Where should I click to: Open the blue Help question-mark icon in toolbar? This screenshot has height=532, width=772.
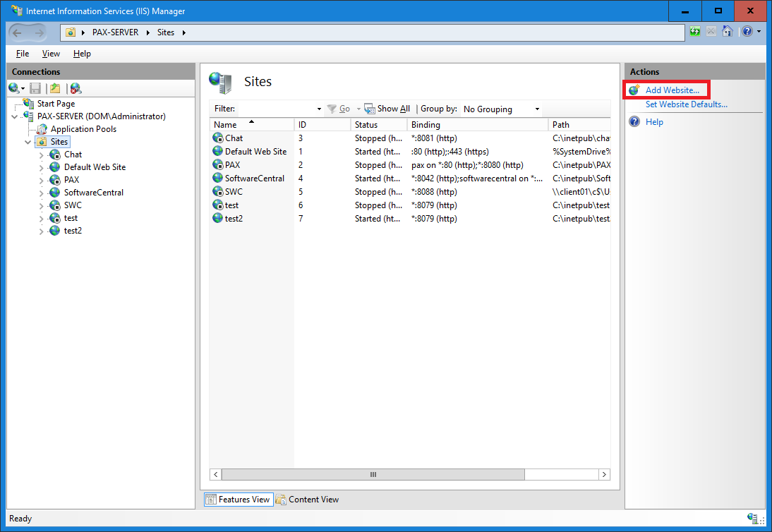point(747,32)
